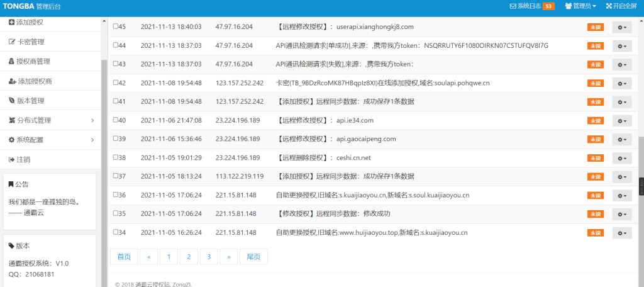The width and height of the screenshot is (644, 287).
Task: Select the checkbox for log 35
Action: pyautogui.click(x=116, y=213)
